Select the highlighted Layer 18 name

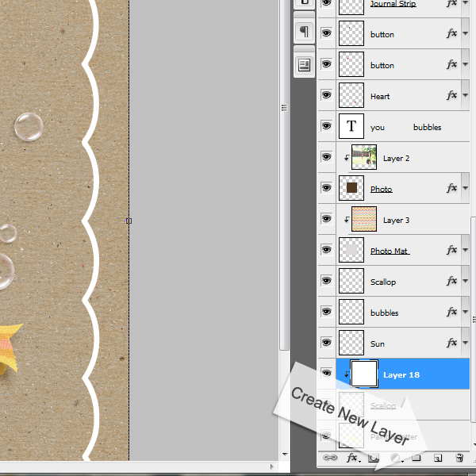pos(401,375)
